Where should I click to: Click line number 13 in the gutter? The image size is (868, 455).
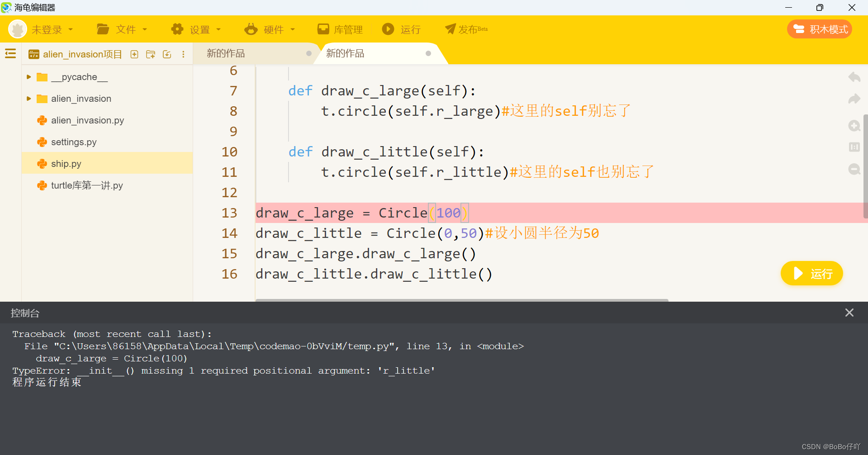229,213
